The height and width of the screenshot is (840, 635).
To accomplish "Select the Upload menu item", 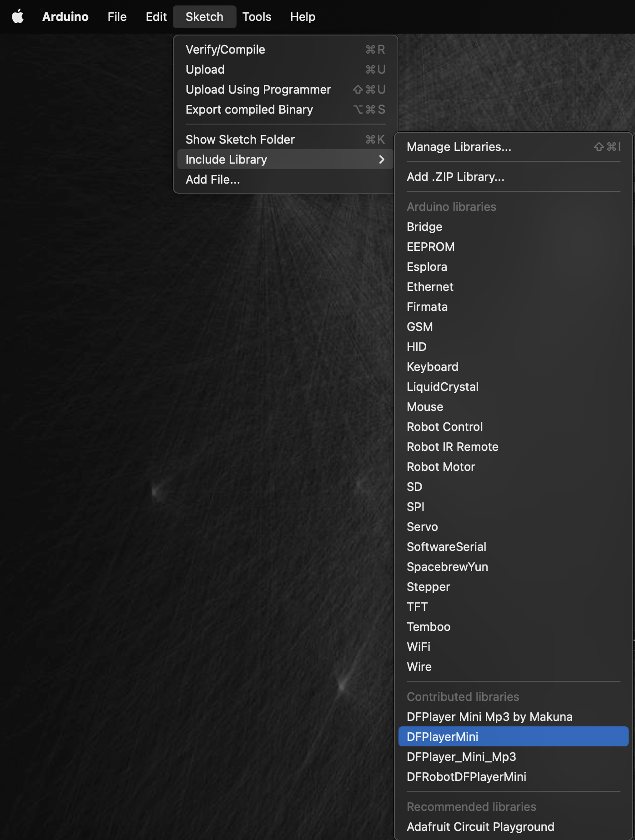I will tap(285, 70).
